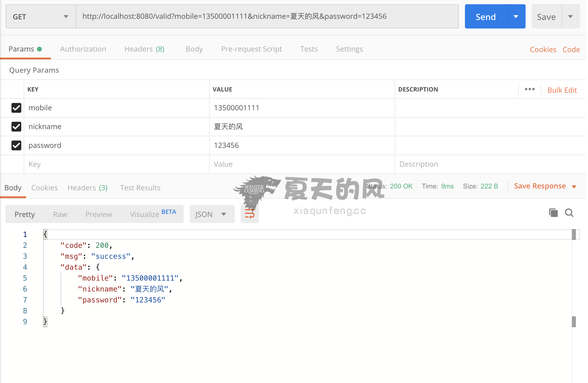Image resolution: width=588 pixels, height=383 pixels.
Task: Expand the Send button arrow options
Action: [516, 17]
